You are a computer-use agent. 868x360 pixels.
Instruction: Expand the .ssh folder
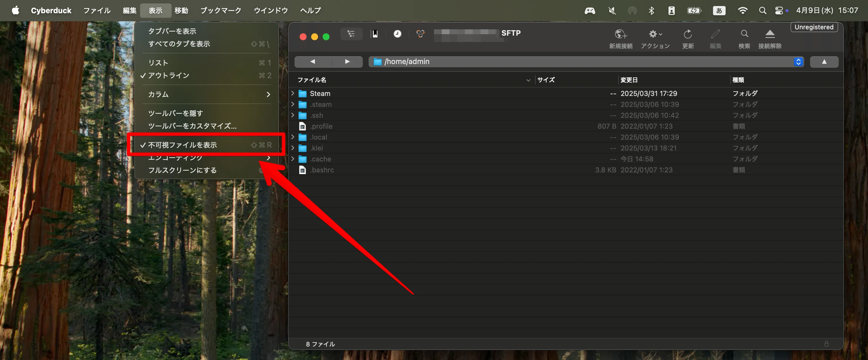(x=293, y=115)
